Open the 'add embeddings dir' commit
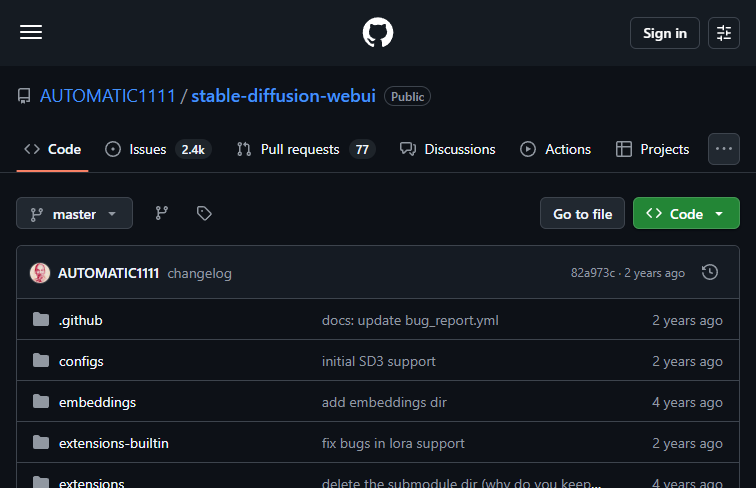Image resolution: width=756 pixels, height=488 pixels. pos(384,402)
